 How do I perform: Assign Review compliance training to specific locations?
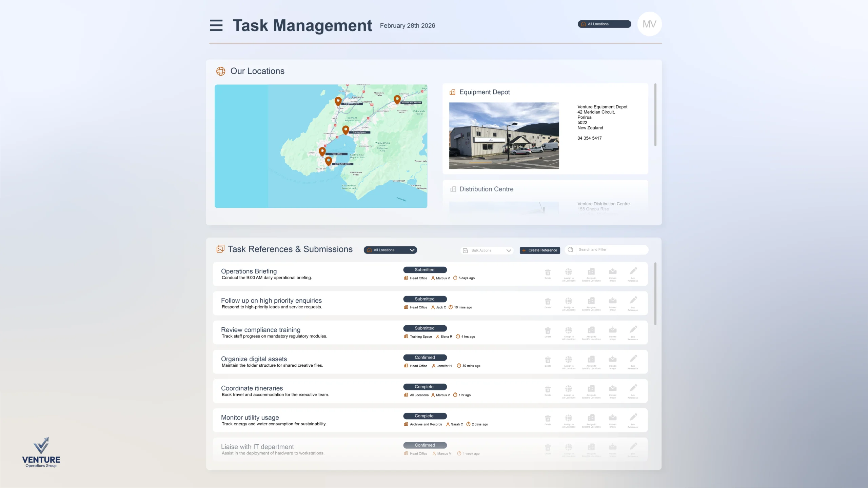(591, 333)
